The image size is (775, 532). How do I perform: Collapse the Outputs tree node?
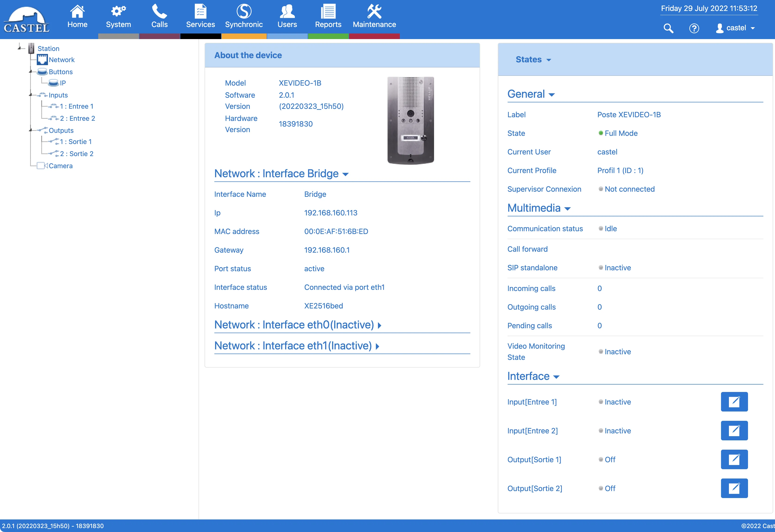click(x=31, y=130)
